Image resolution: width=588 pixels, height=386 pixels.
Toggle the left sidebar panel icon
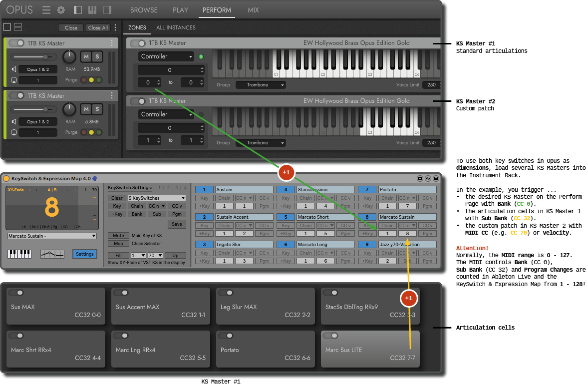(x=78, y=10)
